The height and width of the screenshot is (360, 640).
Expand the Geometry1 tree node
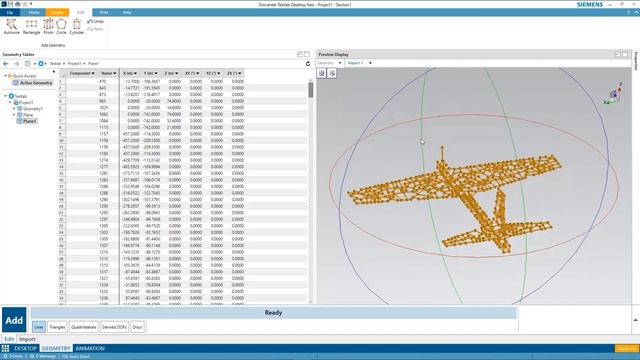coord(14,109)
